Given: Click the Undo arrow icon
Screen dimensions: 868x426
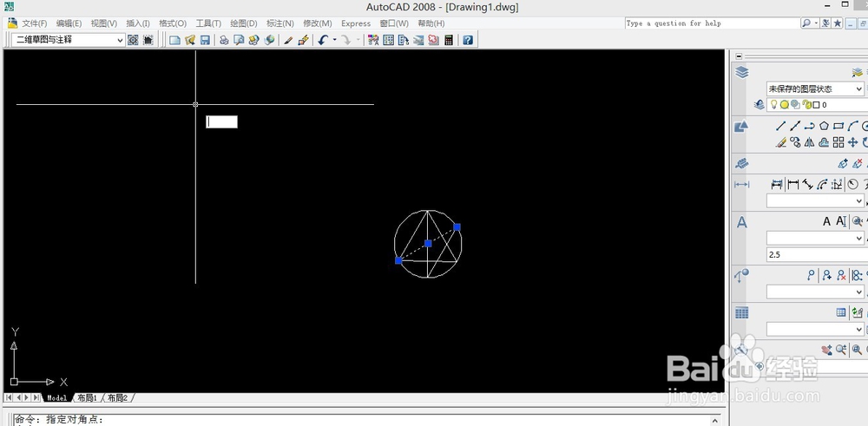Looking at the screenshot, I should point(323,40).
